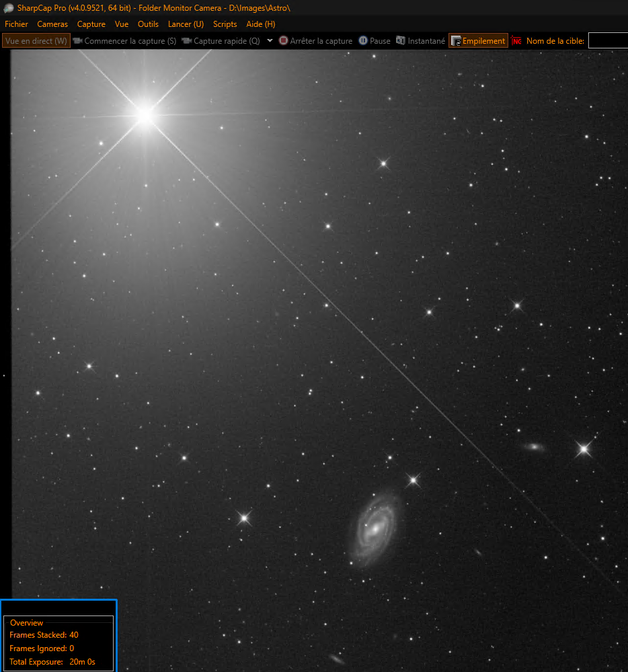Screen dimensions: 628x672
Task: Open the Lancer (U) menu
Action: (186, 24)
